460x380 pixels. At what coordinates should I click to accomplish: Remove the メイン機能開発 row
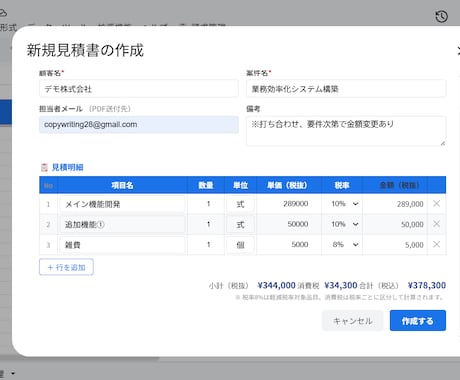coord(436,203)
